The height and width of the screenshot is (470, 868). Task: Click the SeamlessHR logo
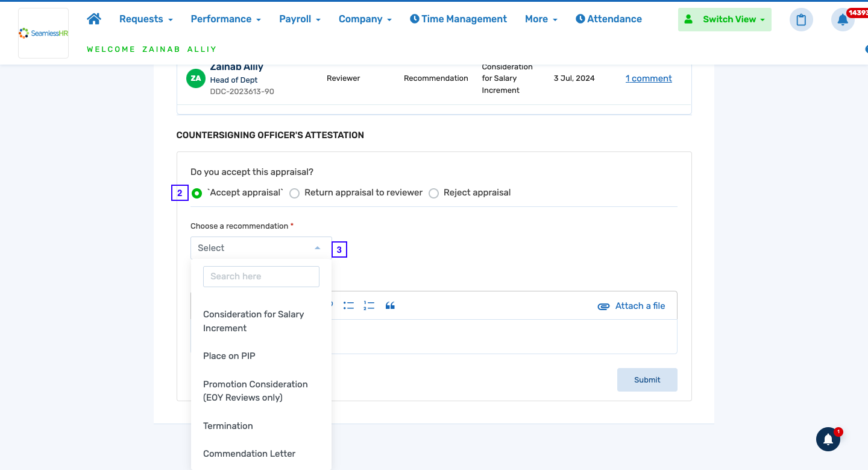[x=43, y=33]
